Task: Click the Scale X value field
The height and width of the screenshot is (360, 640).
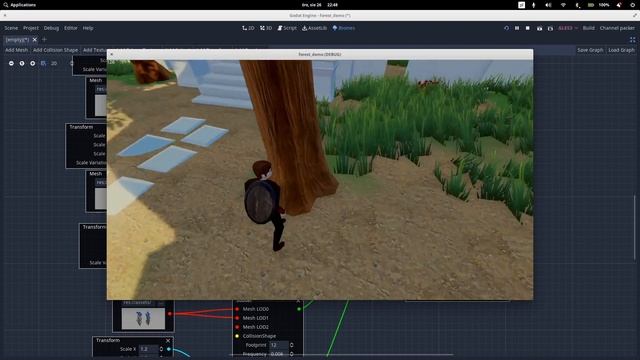Action: 149,349
